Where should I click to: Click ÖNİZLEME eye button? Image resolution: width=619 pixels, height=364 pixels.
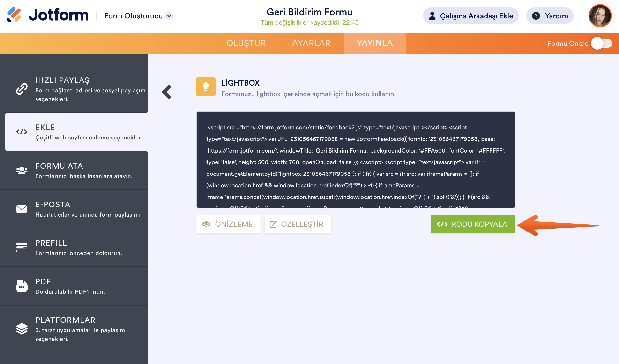coord(228,224)
